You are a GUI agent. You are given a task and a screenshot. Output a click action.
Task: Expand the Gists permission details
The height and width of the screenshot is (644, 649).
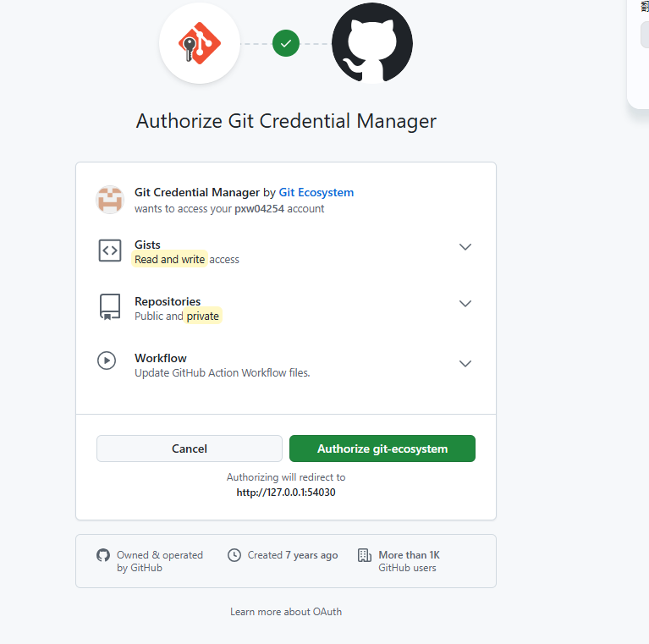coord(465,247)
